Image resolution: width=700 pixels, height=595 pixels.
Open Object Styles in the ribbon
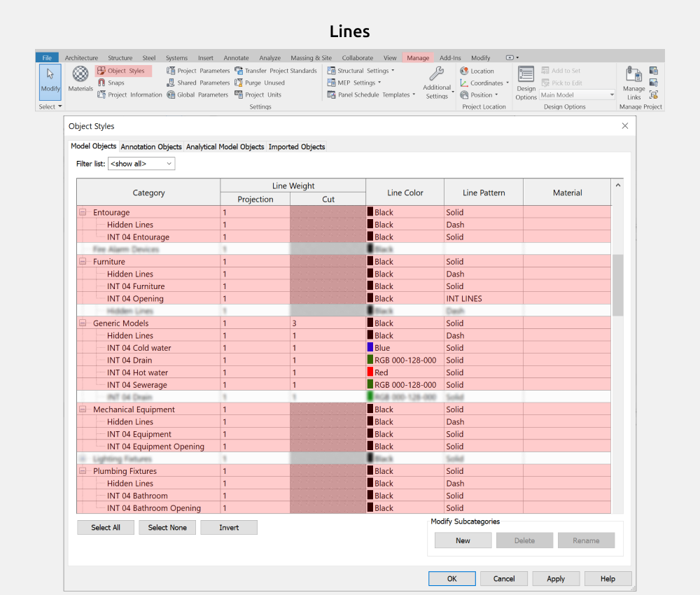coord(122,71)
